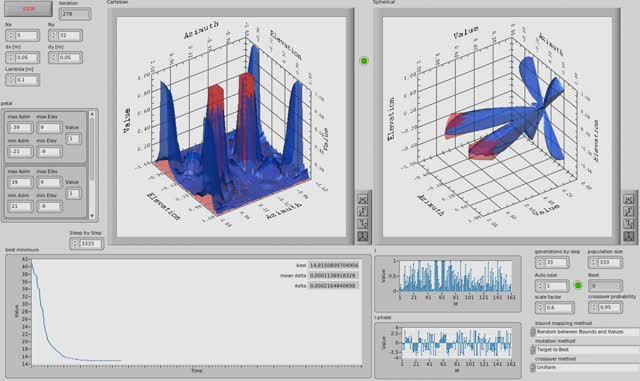This screenshot has width=640, height=381.
Task: Click the Ny value field showing 32
Action: point(69,35)
